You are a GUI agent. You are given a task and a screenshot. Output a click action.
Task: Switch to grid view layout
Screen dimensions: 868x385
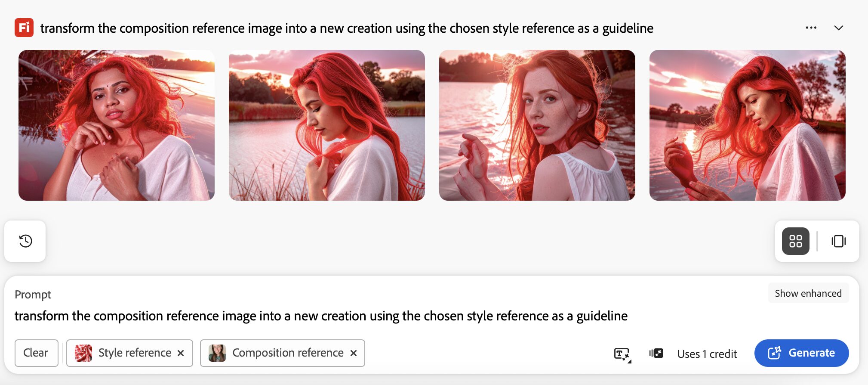(x=796, y=241)
